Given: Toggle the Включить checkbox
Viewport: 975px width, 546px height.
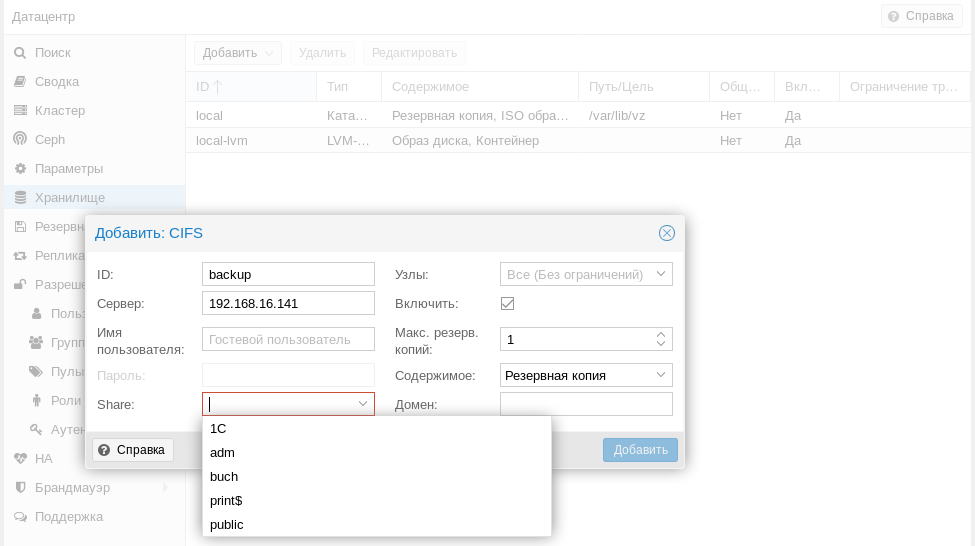Looking at the screenshot, I should coord(508,303).
